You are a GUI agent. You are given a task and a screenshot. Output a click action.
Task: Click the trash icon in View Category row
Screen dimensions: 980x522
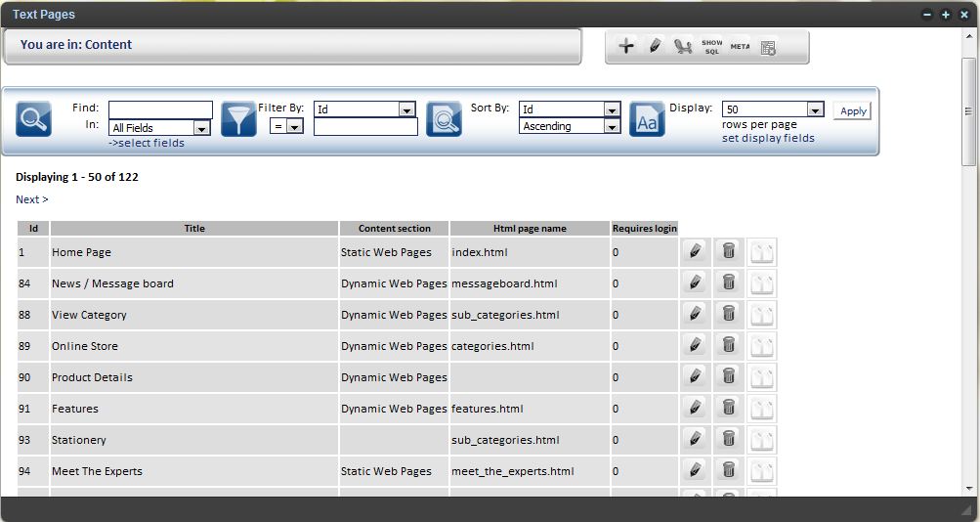[x=728, y=315]
